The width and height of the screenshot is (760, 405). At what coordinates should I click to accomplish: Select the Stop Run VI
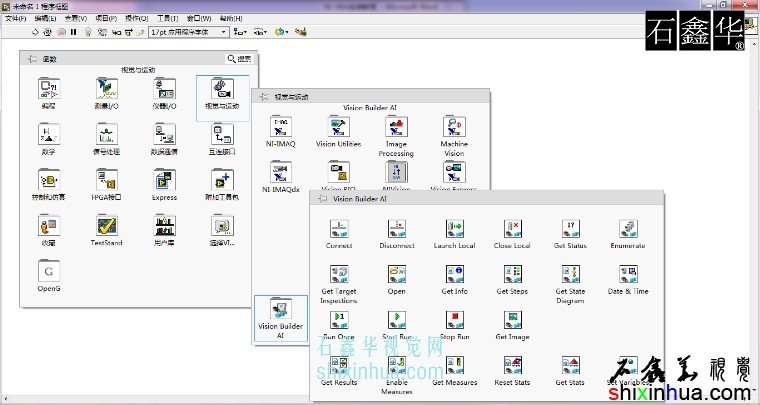(455, 325)
